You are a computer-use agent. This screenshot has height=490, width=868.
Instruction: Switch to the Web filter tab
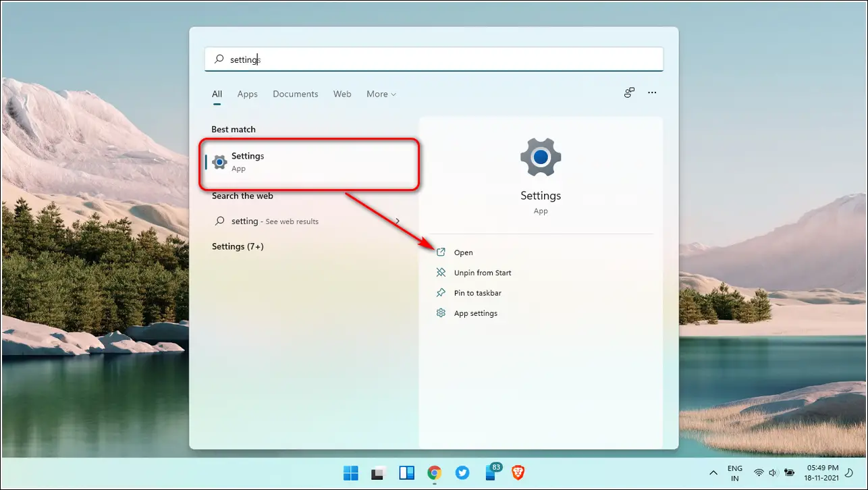point(342,94)
